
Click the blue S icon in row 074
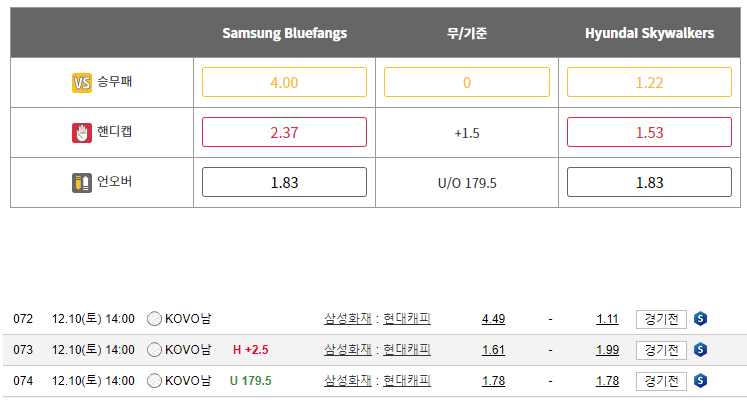[701, 381]
